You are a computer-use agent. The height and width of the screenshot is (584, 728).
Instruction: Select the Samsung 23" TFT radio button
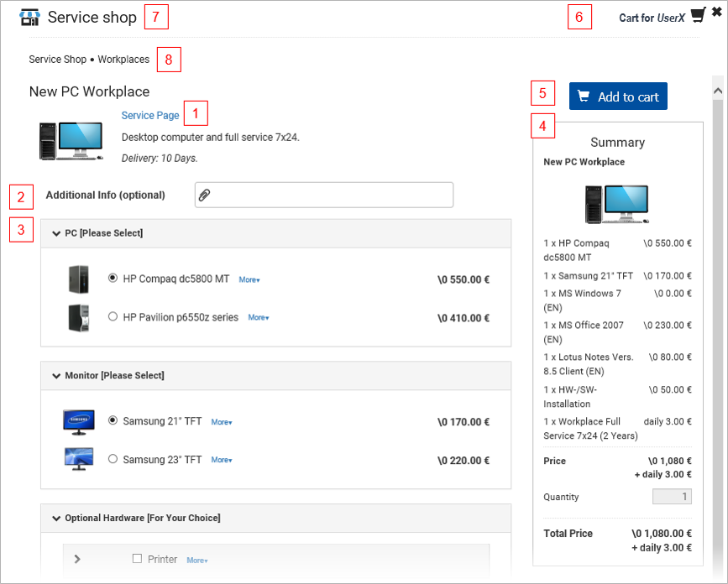coord(113,458)
